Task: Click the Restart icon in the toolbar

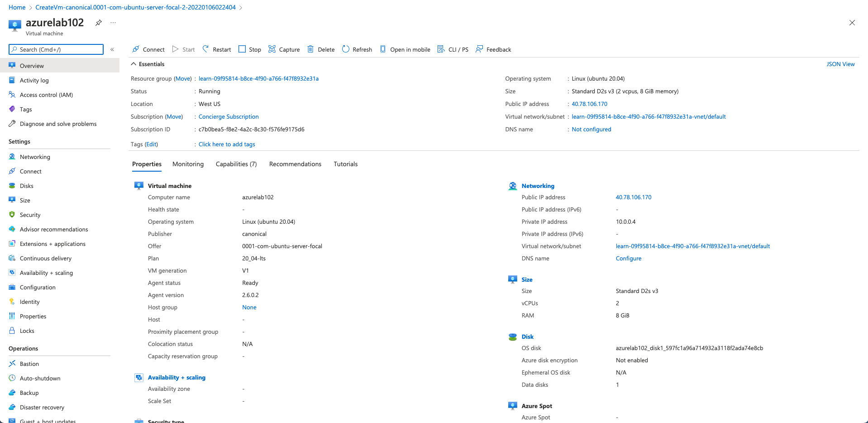Action: point(206,49)
